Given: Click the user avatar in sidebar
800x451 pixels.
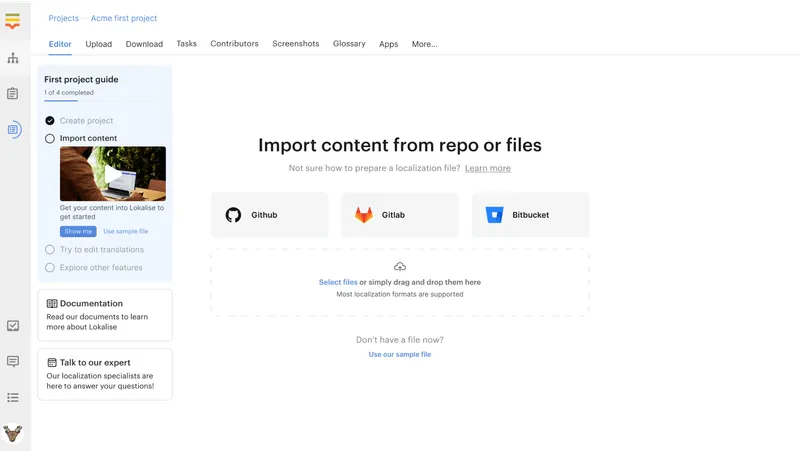Looking at the screenshot, I should [x=13, y=433].
